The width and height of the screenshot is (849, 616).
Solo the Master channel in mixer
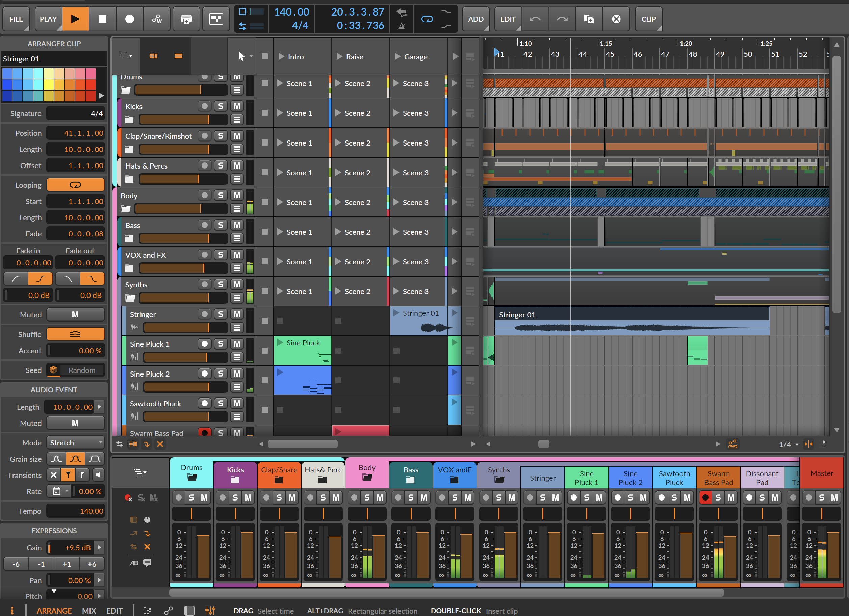pyautogui.click(x=821, y=497)
